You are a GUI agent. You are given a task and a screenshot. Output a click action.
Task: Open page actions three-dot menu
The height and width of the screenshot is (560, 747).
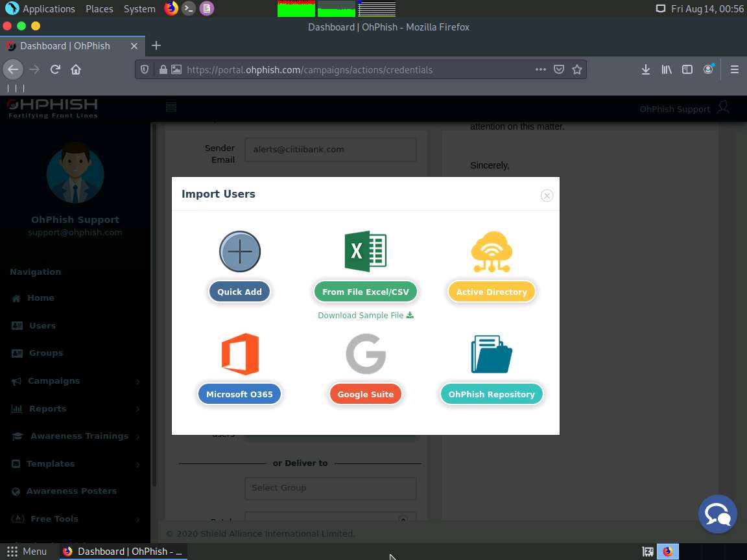coord(540,69)
